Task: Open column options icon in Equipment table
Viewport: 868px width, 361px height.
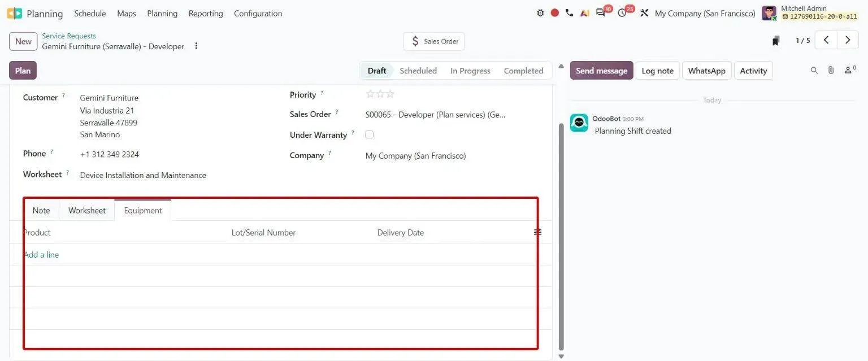Action: tap(537, 232)
